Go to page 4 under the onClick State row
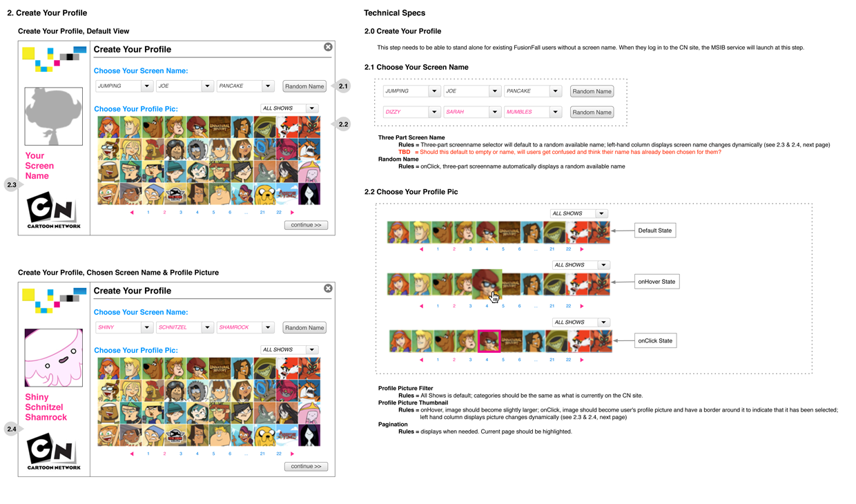The image size is (856, 504). click(x=487, y=360)
